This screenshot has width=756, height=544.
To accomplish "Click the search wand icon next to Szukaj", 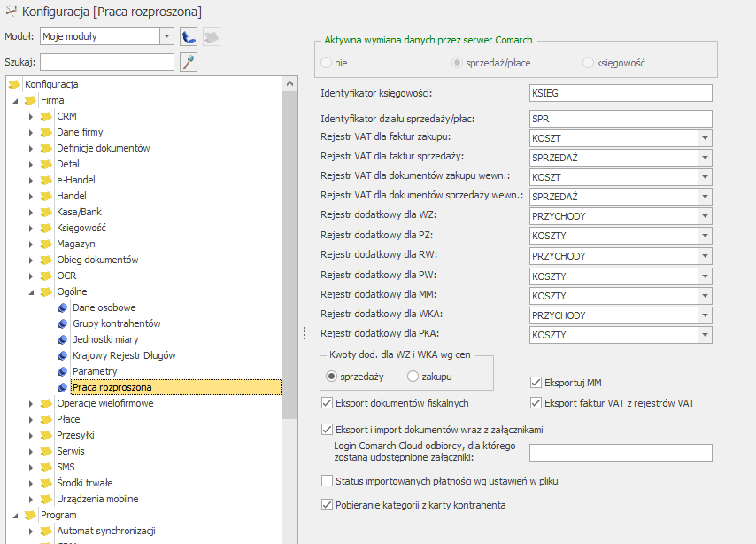I will tap(189, 61).
